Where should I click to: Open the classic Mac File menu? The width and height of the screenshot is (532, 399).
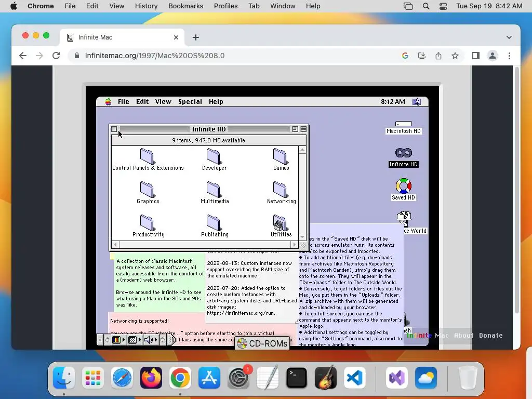point(124,102)
